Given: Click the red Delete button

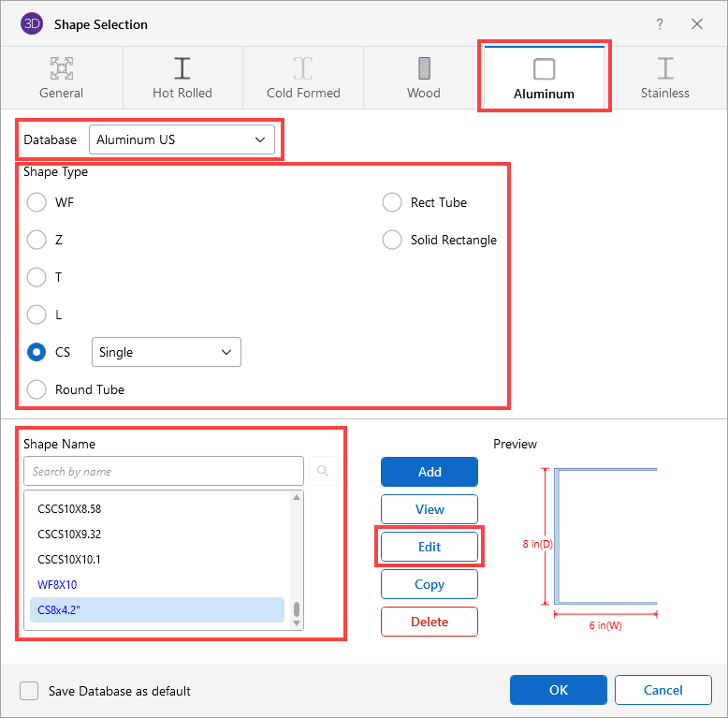Looking at the screenshot, I should 429,622.
